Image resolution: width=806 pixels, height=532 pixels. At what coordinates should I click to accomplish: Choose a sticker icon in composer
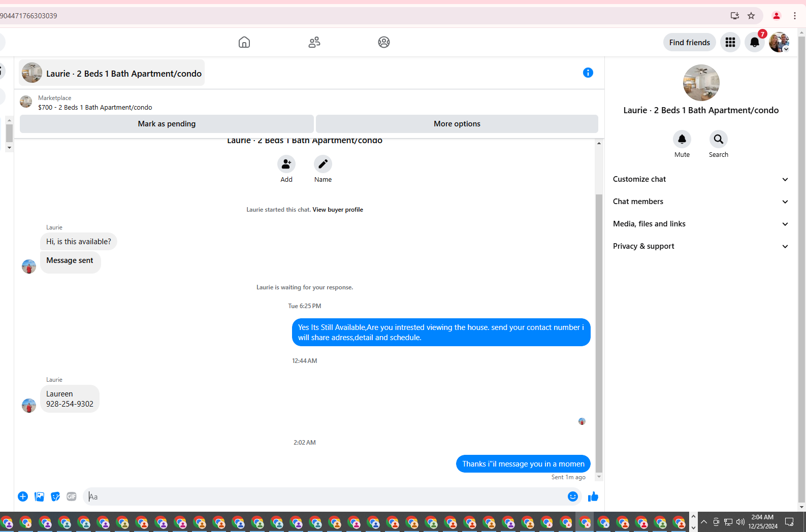55,496
